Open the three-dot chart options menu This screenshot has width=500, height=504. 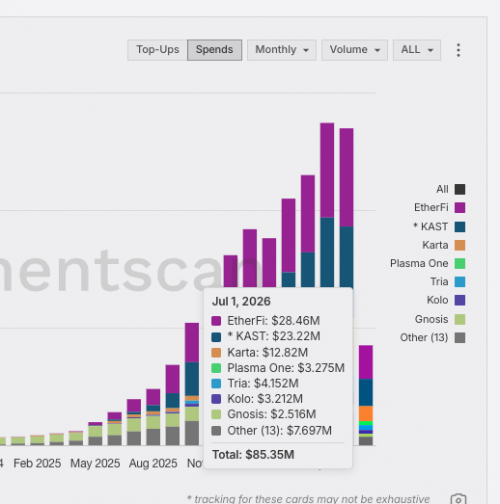coord(458,50)
